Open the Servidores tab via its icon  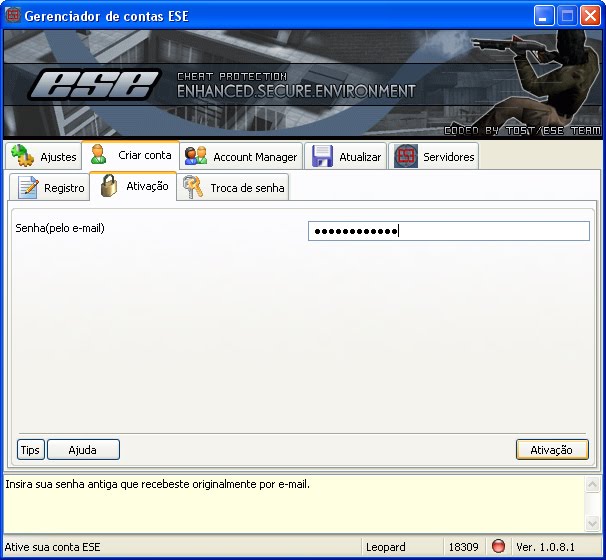(x=405, y=156)
